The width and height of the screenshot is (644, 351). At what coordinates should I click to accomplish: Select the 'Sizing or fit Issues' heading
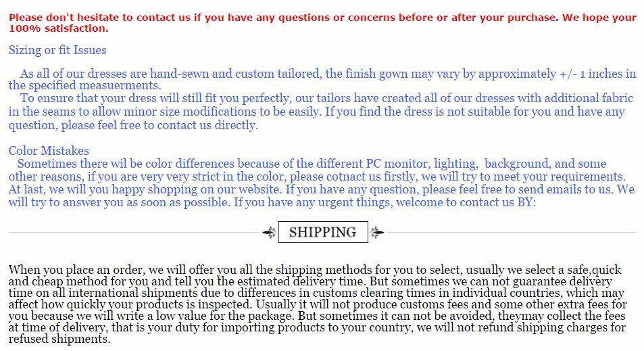pos(57,50)
